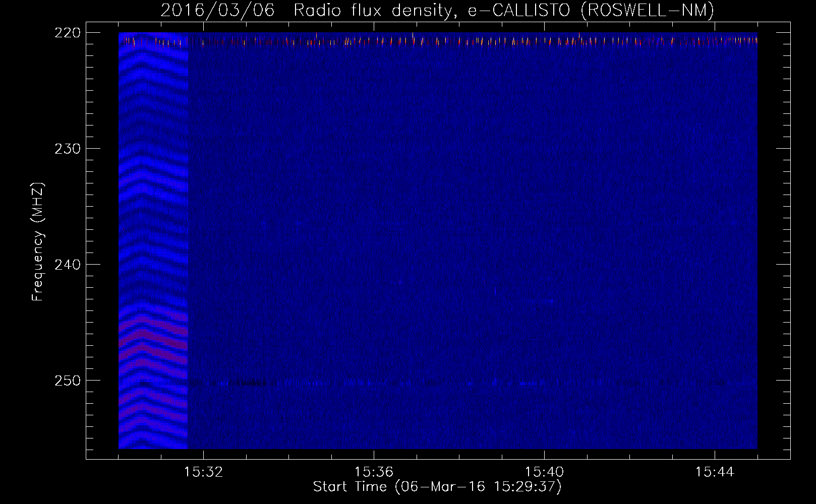Viewport: 816px width, 504px height.
Task: Click the faint horizontal line at 250 MHz
Action: 472,383
